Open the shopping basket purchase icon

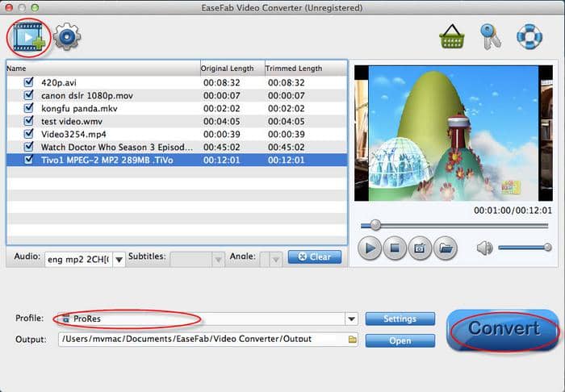tap(452, 36)
